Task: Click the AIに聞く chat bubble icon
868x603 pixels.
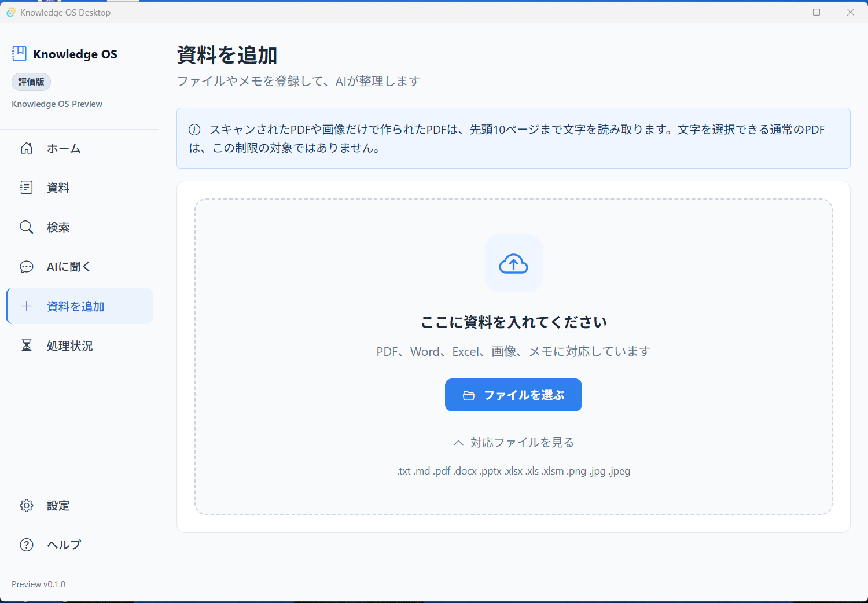Action: [27, 267]
